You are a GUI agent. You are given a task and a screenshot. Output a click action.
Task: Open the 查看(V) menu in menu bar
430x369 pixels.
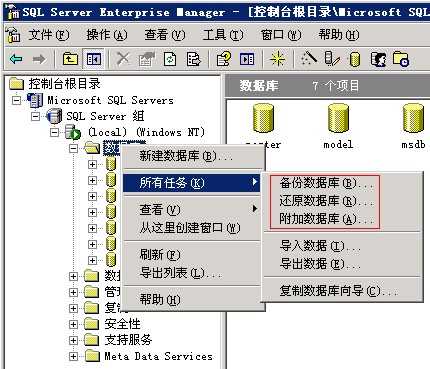click(165, 35)
